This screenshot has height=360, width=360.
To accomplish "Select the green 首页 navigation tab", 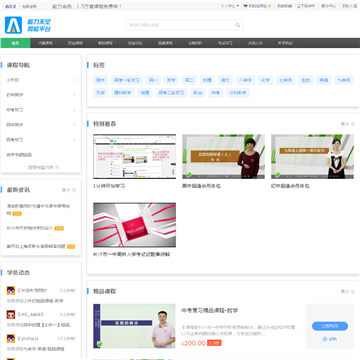I will point(15,43).
